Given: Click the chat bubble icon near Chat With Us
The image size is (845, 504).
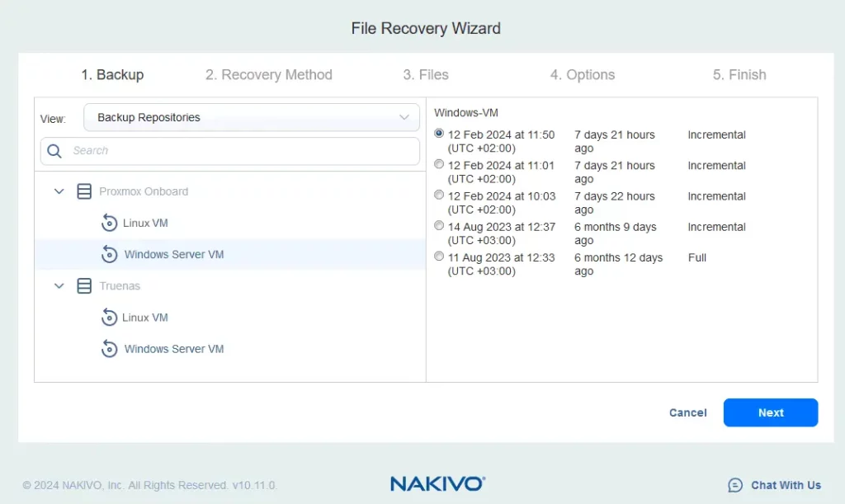Looking at the screenshot, I should (x=734, y=485).
